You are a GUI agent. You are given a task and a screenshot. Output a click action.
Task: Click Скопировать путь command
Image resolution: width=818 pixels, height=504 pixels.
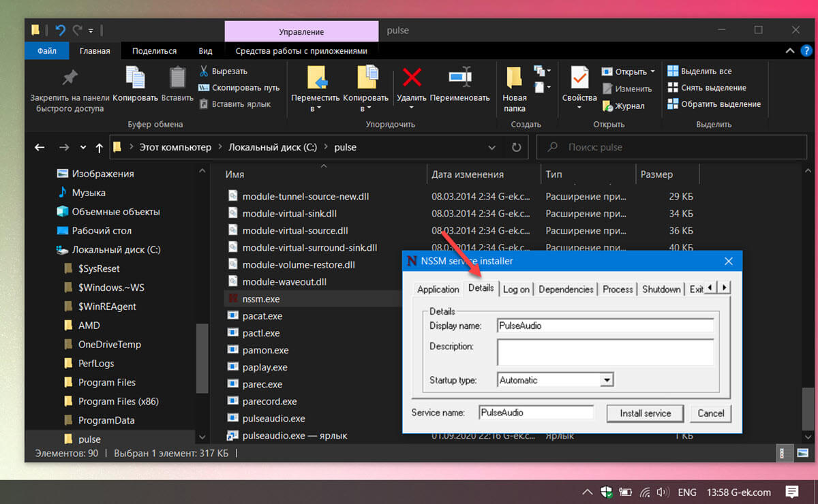coord(239,88)
